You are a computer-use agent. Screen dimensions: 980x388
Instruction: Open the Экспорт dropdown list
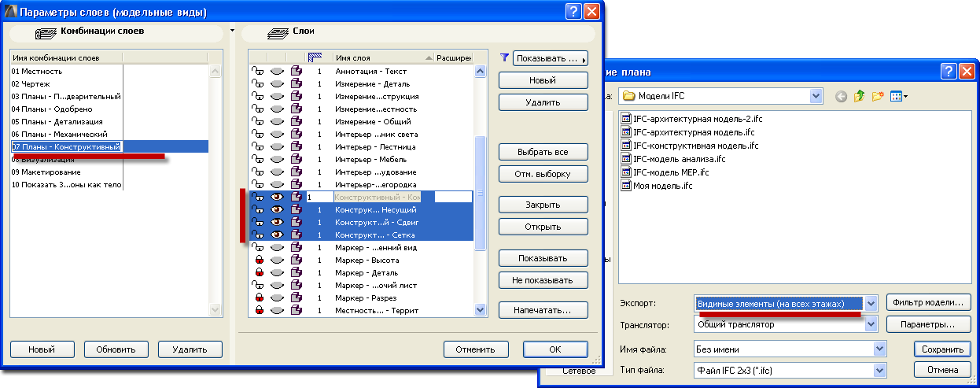(x=871, y=303)
